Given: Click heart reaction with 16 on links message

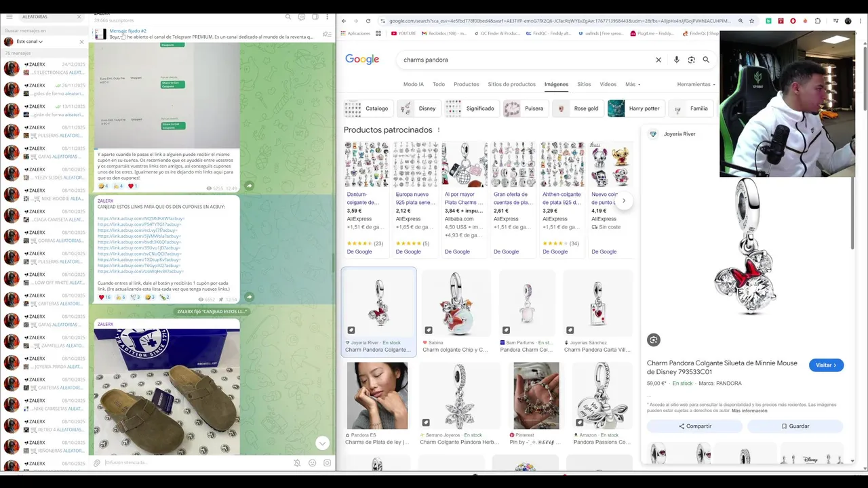Looking at the screenshot, I should point(104,297).
